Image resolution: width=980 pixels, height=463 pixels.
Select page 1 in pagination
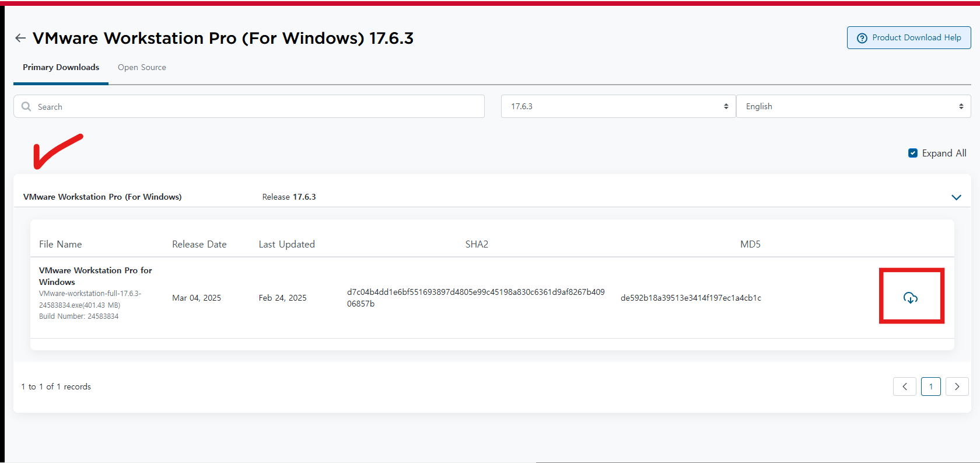[x=931, y=387]
